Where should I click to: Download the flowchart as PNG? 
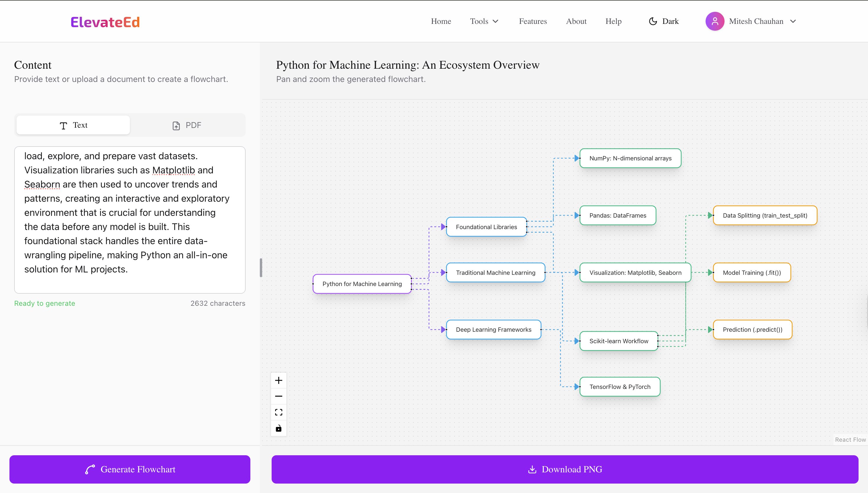pos(565,469)
